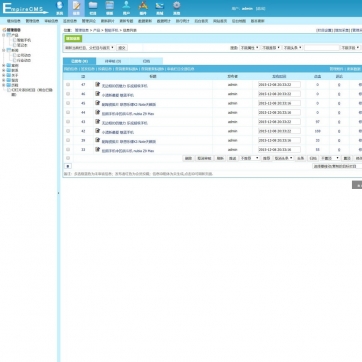Collapse the 产品 tree node
This screenshot has height=362, width=362.
[x=4, y=35]
